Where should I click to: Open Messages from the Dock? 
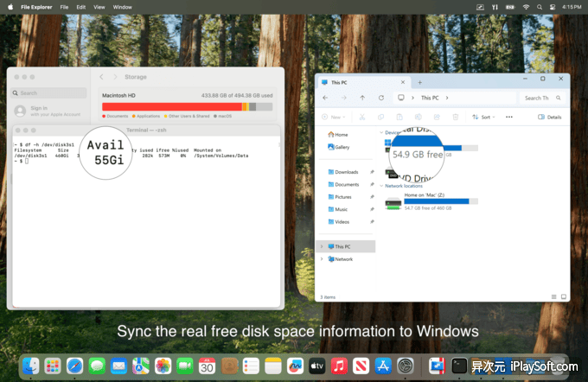click(x=97, y=366)
